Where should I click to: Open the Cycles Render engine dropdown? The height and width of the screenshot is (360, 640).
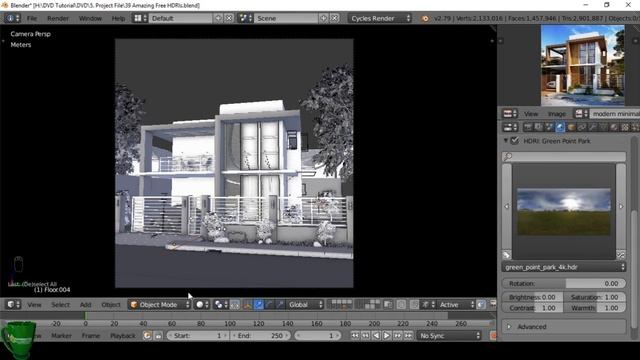(x=380, y=18)
